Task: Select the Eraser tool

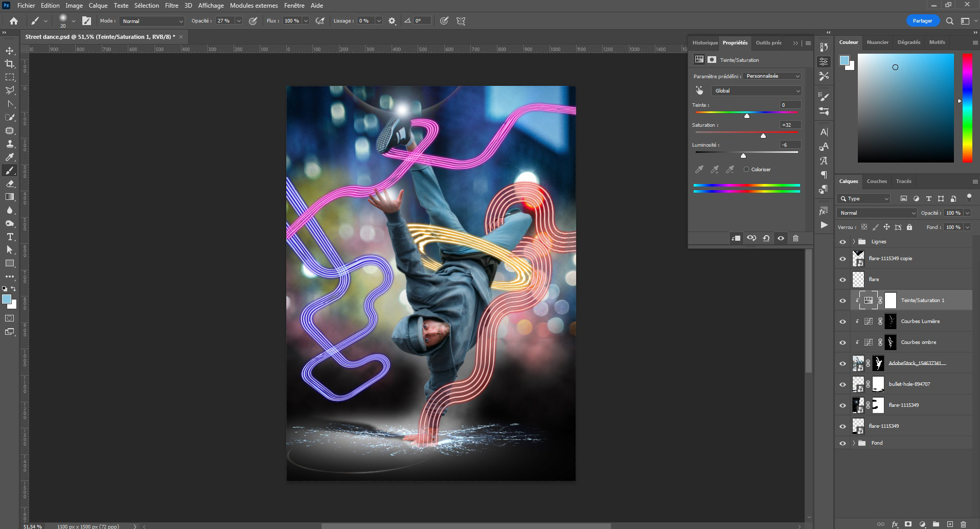Action: (x=10, y=183)
